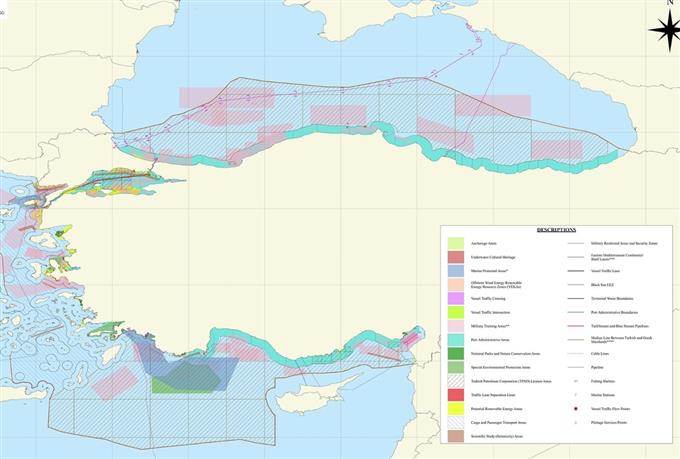Click the TurkStream and Blue Stream Pipelines line symbol
The image size is (680, 459).
click(x=576, y=325)
